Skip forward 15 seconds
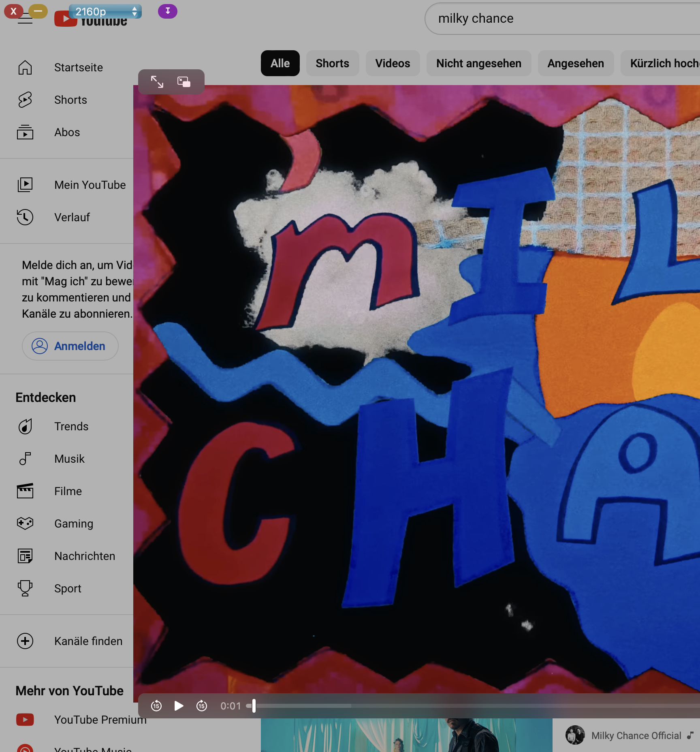Image resolution: width=700 pixels, height=752 pixels. (x=202, y=706)
